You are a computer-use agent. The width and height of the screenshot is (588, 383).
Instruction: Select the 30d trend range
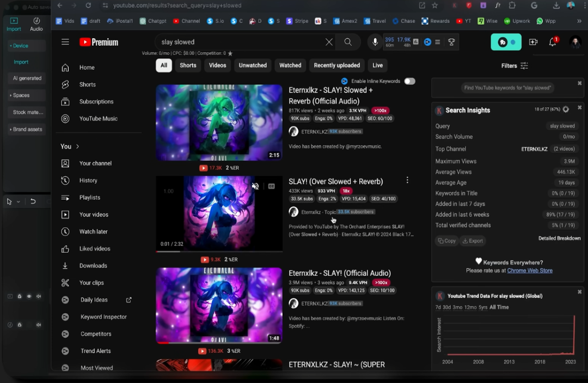446,307
